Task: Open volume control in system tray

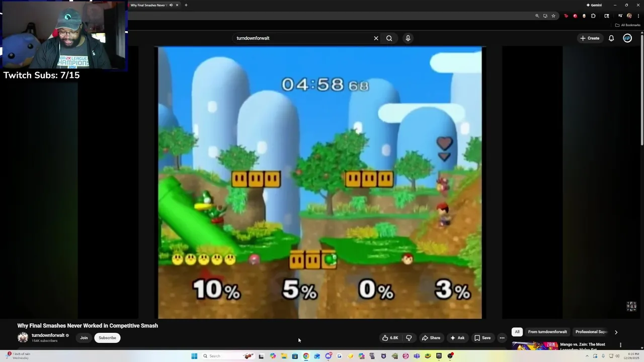Action: (617, 356)
